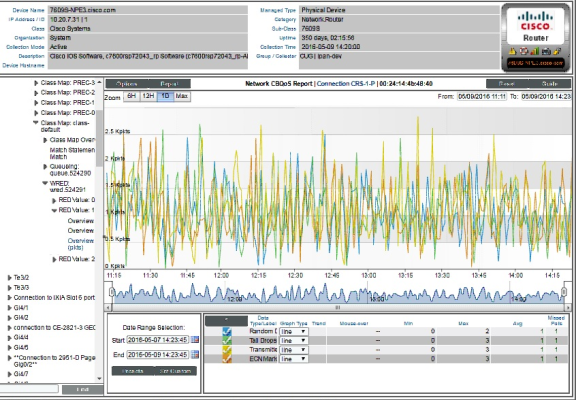Toggle the blue Random Drops series checkbox

pos(227,331)
